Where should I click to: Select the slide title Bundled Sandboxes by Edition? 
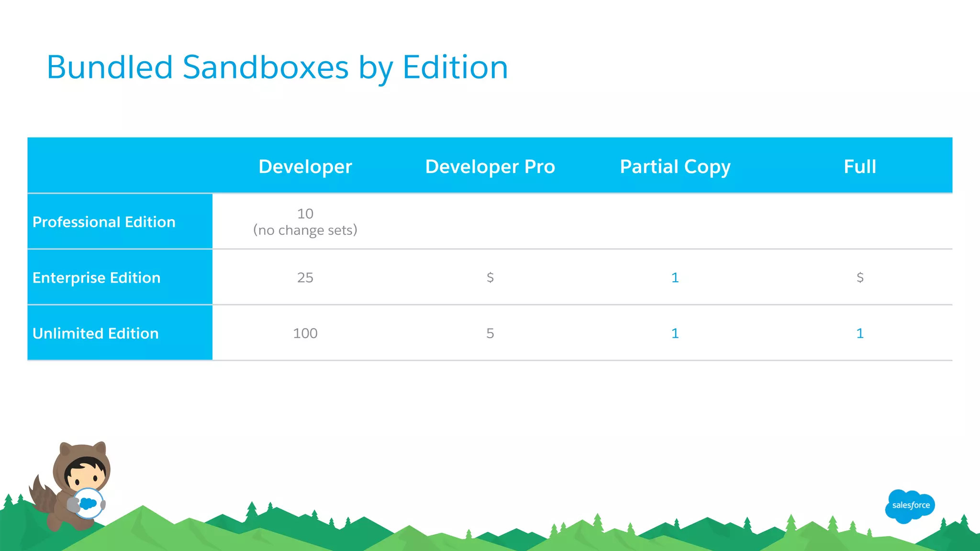tap(277, 67)
